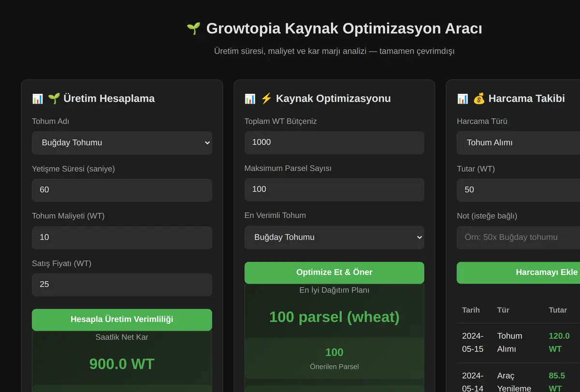Click the Önerilen Parsel value 100
Viewport: 580px width, 392px height.
pyautogui.click(x=334, y=352)
